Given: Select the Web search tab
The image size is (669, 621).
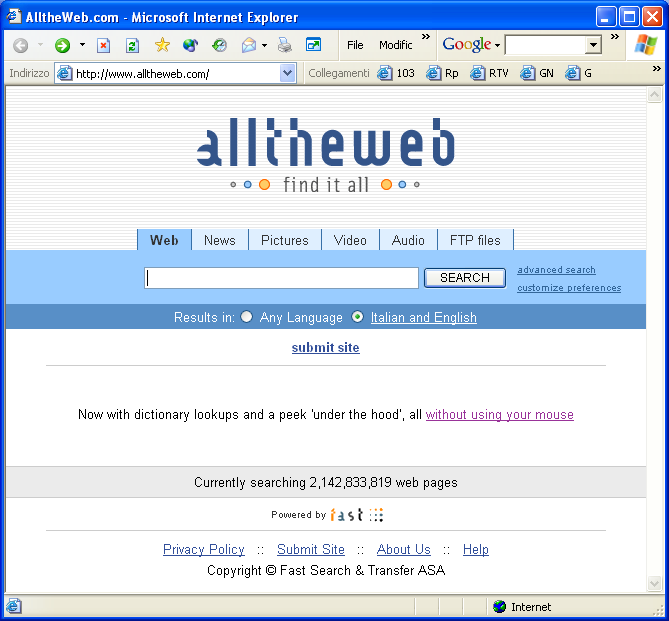Looking at the screenshot, I should point(164,240).
